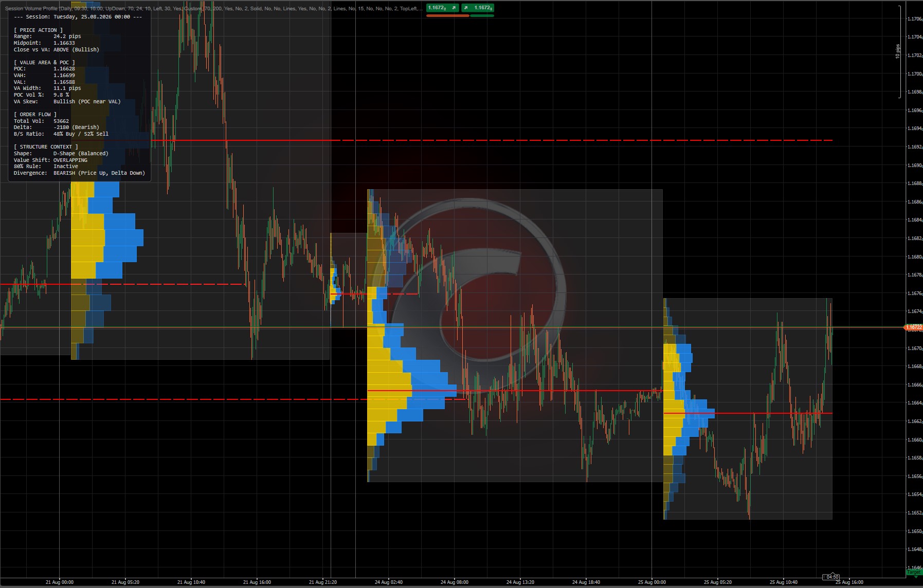Click the [ PRICE ACTION ] section heading
Screen dimensions: 923x588
[x=38, y=30]
